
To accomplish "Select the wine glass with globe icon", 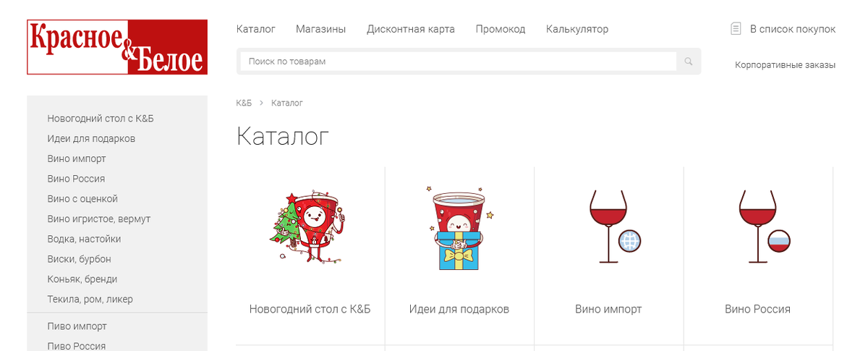I will pos(615,226).
